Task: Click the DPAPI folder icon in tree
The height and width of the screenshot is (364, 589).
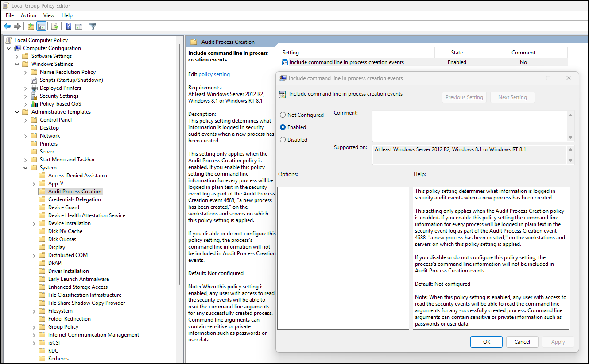Action: [x=43, y=263]
